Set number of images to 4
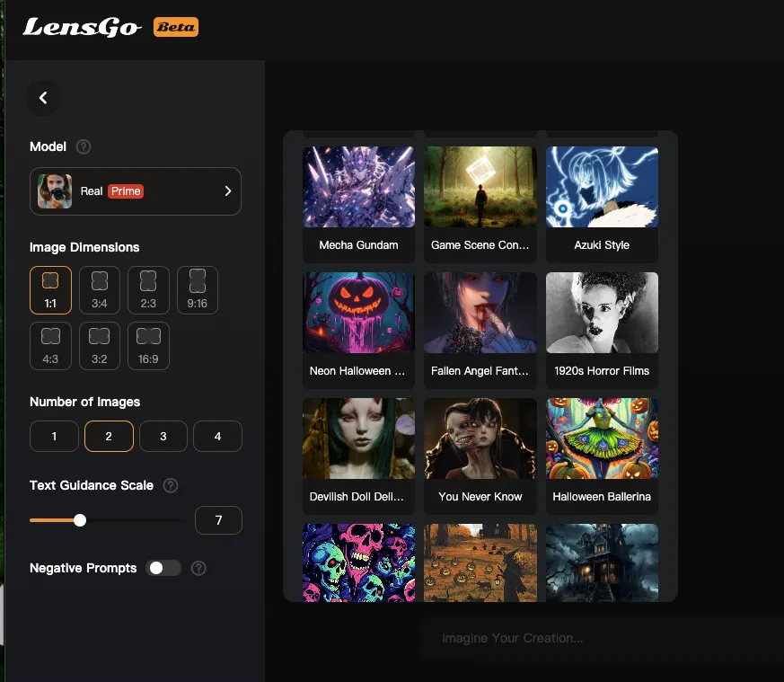 (x=217, y=436)
